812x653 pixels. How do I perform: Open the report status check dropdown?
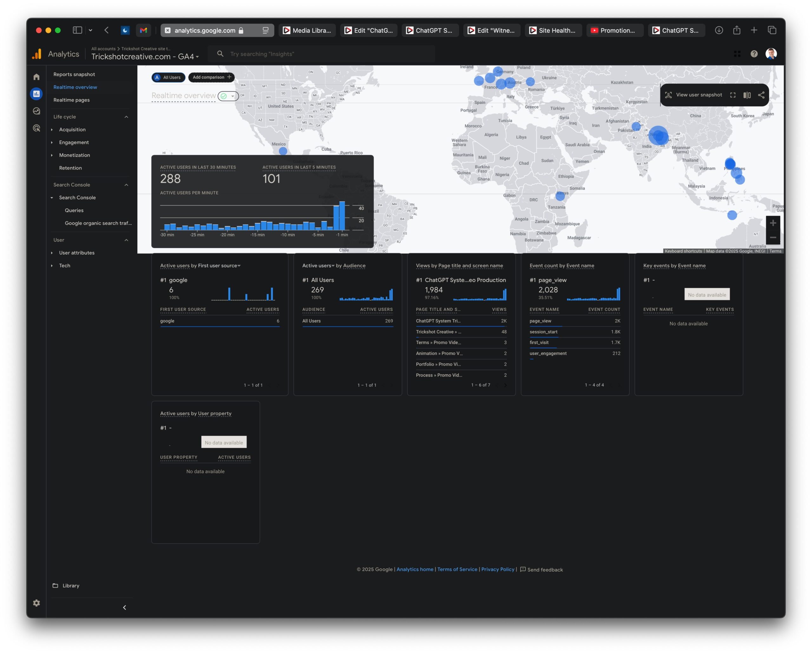(x=228, y=96)
